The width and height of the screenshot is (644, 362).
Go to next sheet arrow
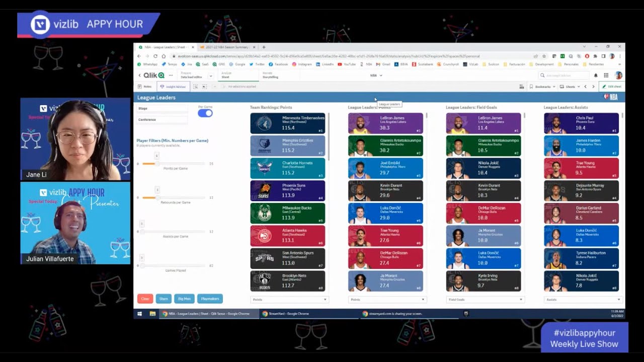point(593,86)
